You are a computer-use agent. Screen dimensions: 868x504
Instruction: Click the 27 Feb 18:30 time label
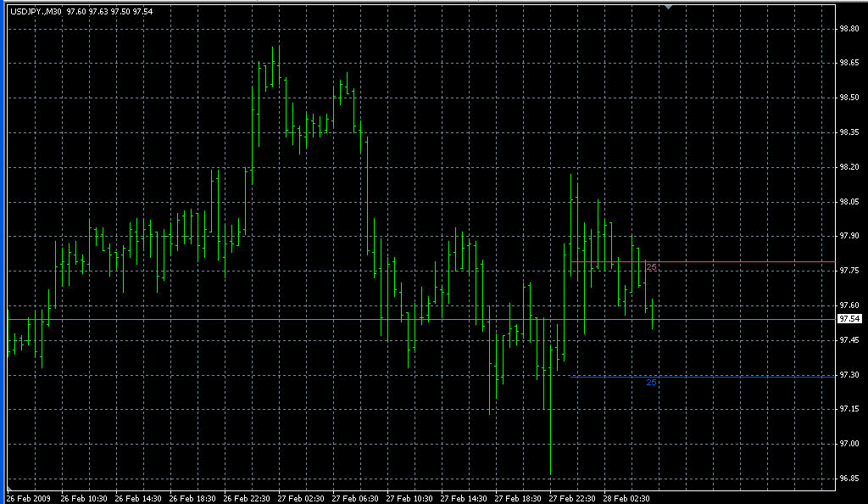pyautogui.click(x=518, y=498)
